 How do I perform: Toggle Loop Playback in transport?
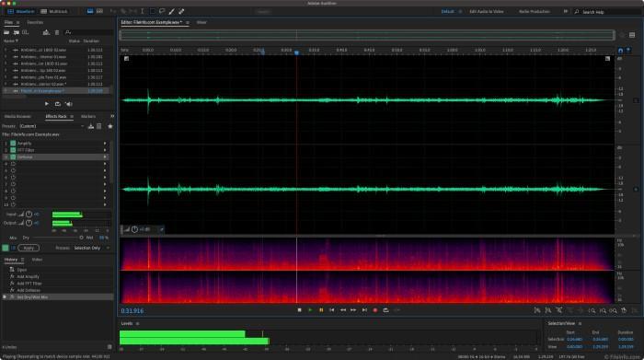pyautogui.click(x=385, y=310)
